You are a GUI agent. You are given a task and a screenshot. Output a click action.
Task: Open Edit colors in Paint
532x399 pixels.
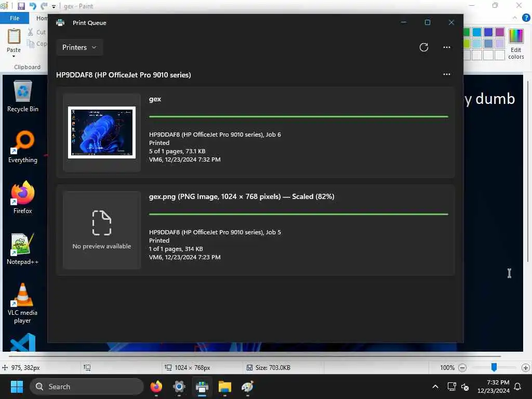coord(516,44)
